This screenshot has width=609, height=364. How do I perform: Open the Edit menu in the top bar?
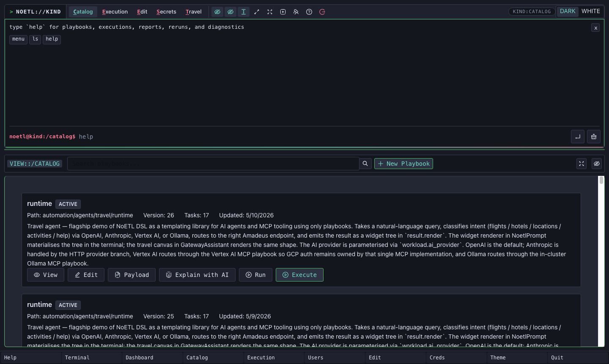coord(142,12)
